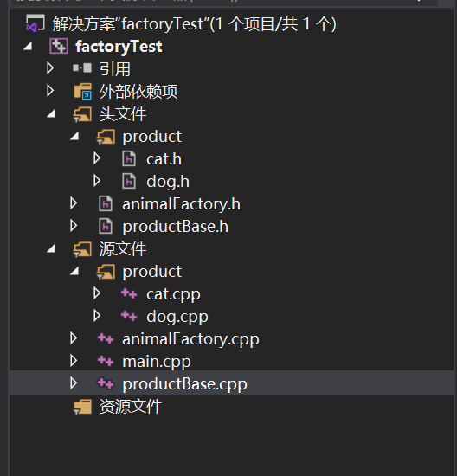Click the main.cpp C++ file icon
457x476 pixels.
point(106,361)
